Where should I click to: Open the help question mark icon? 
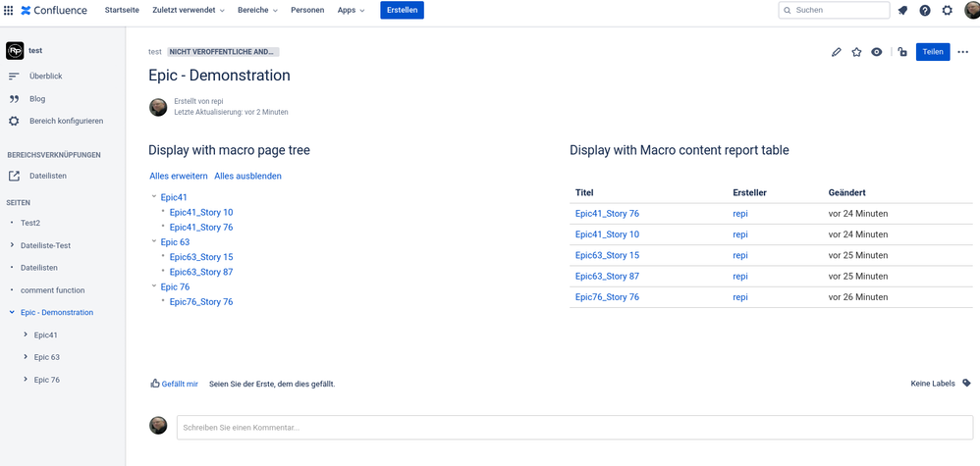(925, 10)
